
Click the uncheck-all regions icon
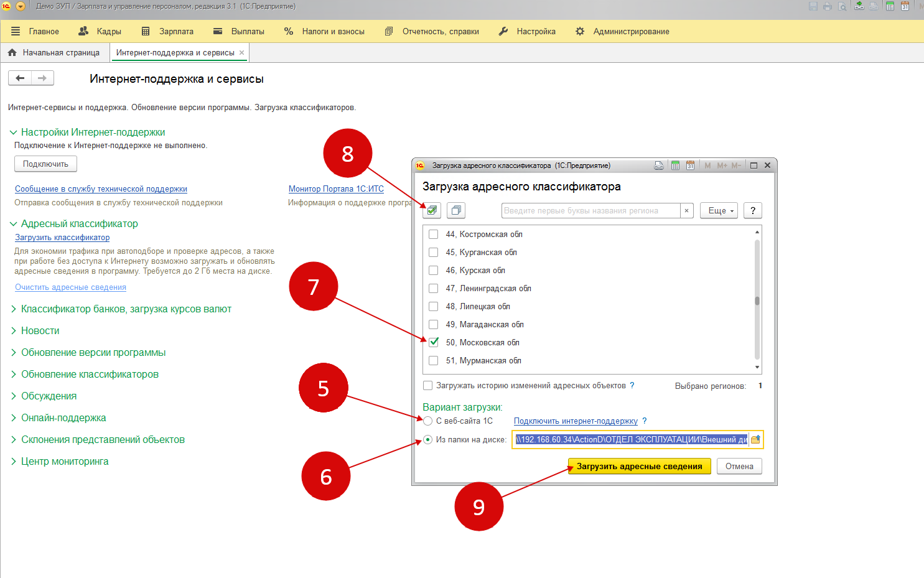[456, 210]
